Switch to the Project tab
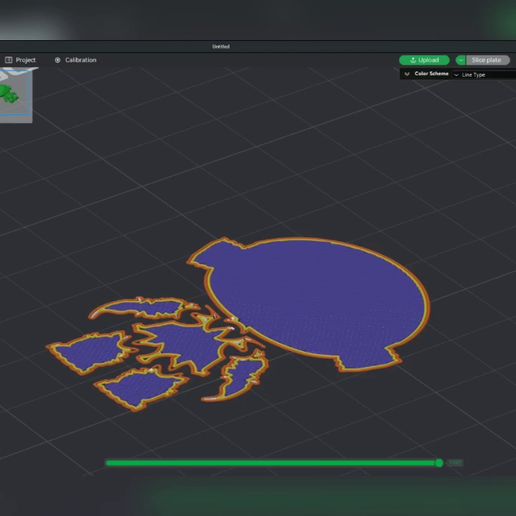 tap(20, 60)
